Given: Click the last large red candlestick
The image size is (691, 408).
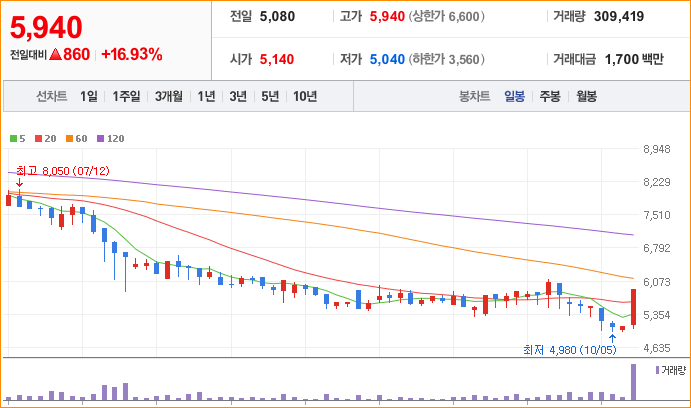Looking at the screenshot, I should [x=633, y=307].
